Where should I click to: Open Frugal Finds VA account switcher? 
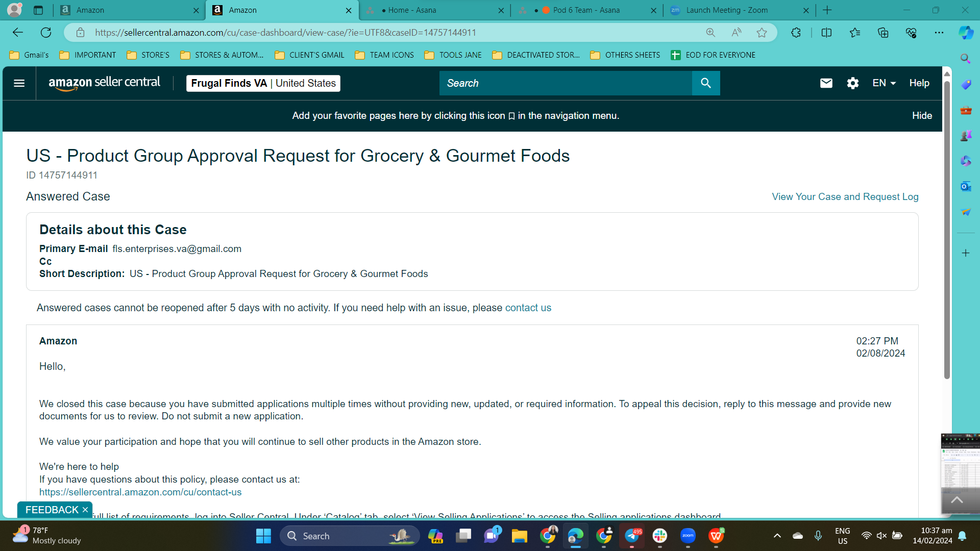point(263,83)
